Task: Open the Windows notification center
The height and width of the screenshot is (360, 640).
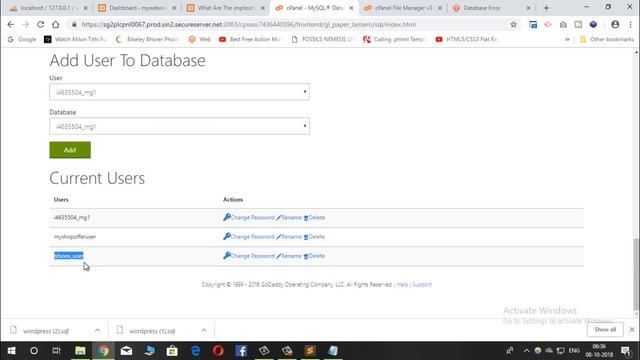Action: (x=626, y=351)
